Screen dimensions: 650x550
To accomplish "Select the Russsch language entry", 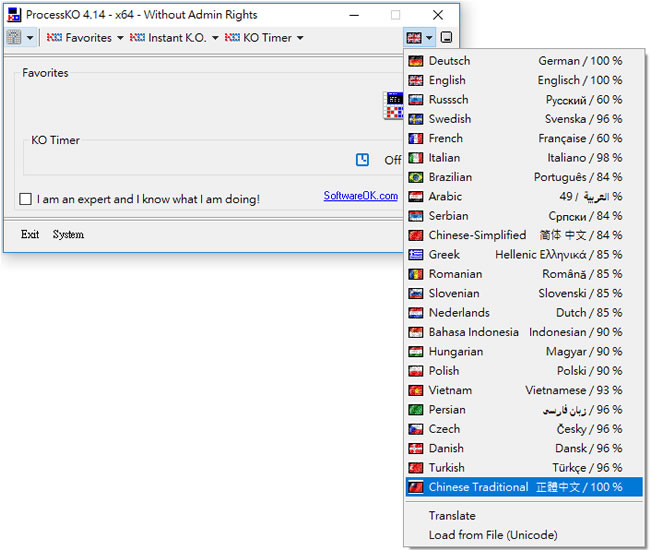I will tap(524, 100).
